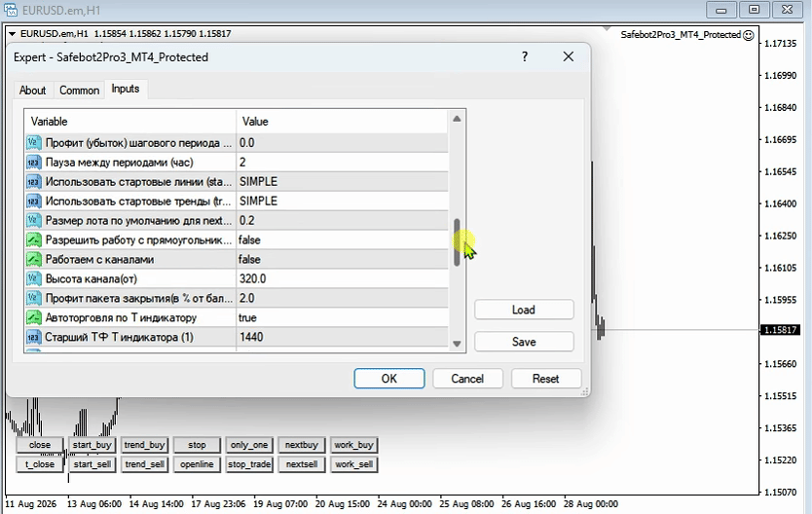
Task: Click the icon beside 'Пауза между периодами (час)'
Action: [x=34, y=163]
